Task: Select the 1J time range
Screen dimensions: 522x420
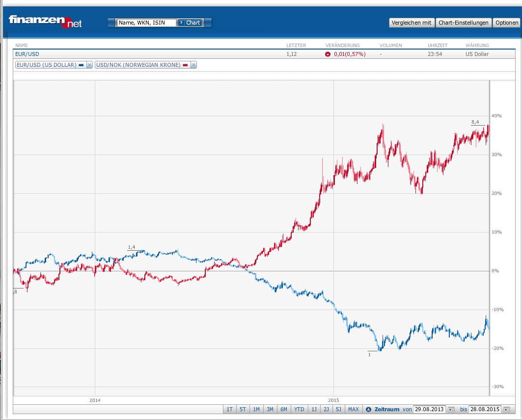Action: [314, 409]
